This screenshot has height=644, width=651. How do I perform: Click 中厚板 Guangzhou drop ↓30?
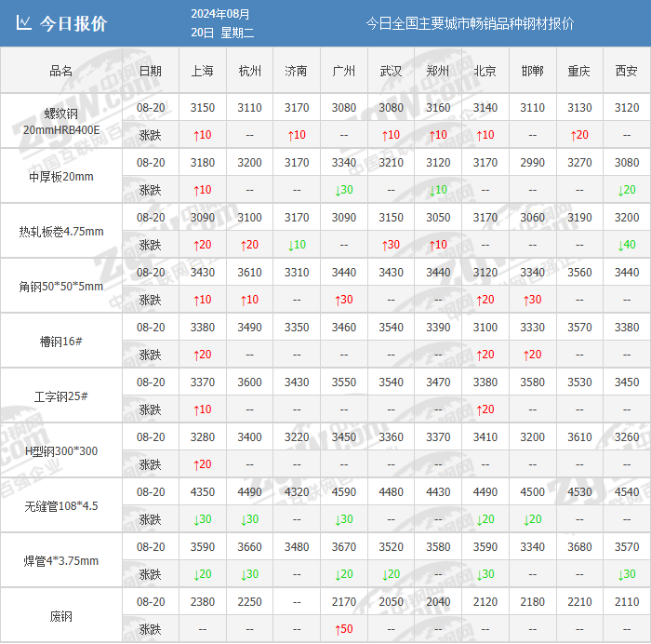pos(344,190)
